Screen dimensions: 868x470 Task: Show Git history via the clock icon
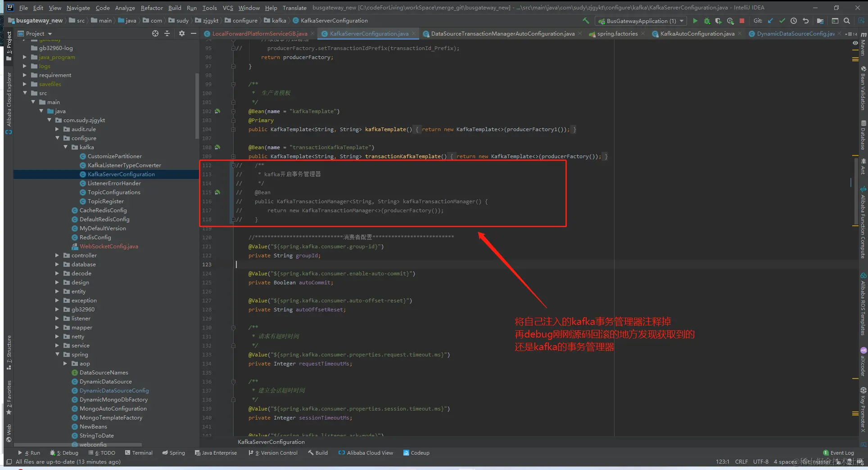(x=794, y=21)
